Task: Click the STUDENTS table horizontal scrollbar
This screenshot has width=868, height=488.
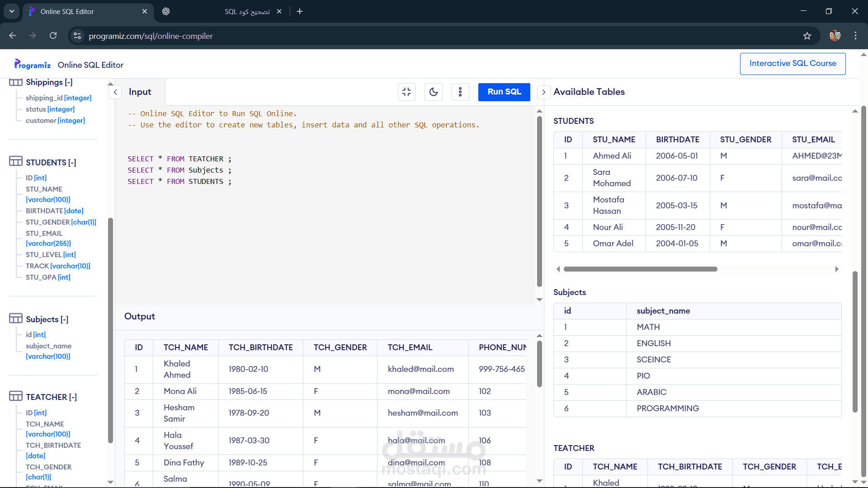Action: (x=640, y=269)
